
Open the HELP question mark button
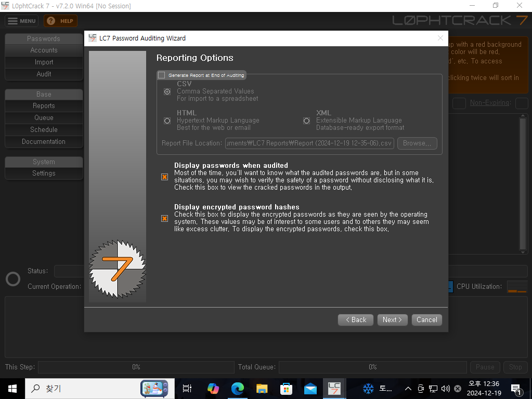pyautogui.click(x=60, y=21)
